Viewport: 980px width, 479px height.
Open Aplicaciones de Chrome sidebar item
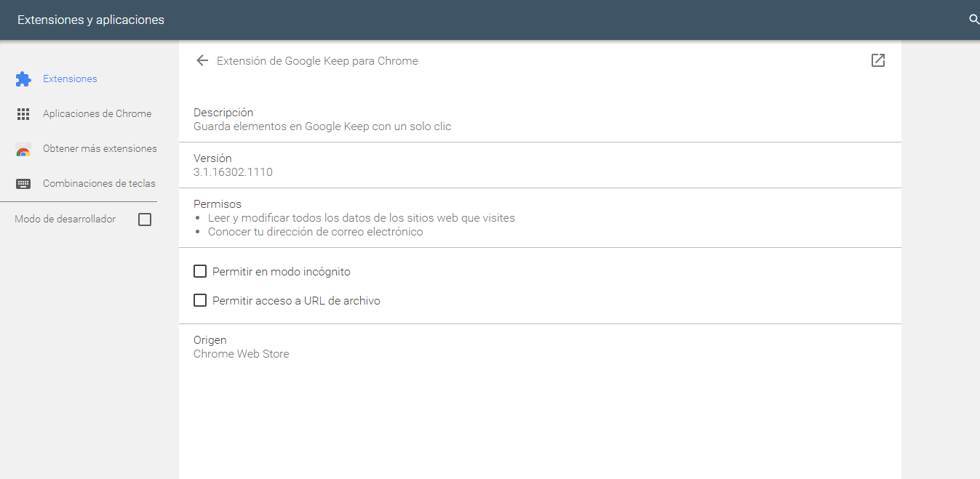97,113
